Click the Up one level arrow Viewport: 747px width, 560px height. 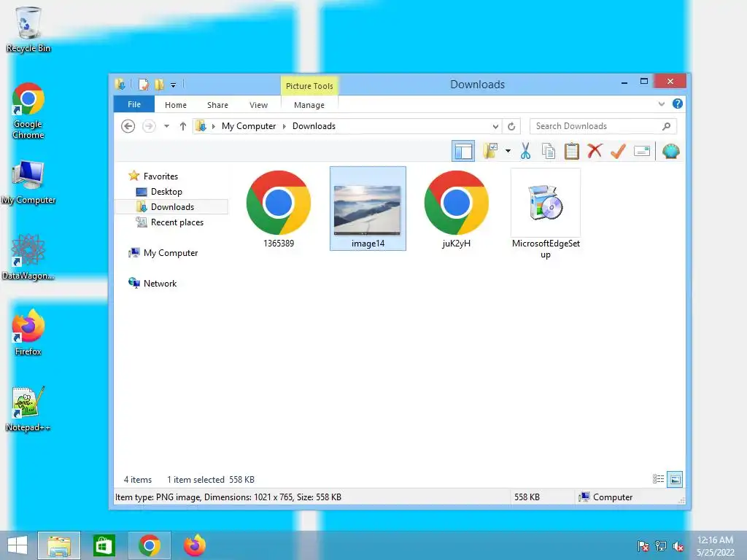[x=183, y=126]
